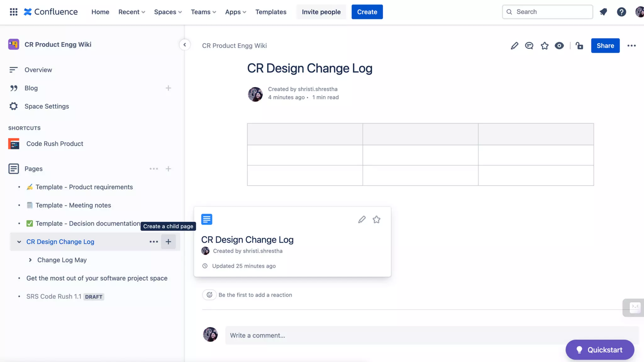Viewport: 644px width, 362px height.
Task: Star the page in the hover card
Action: 376,219
